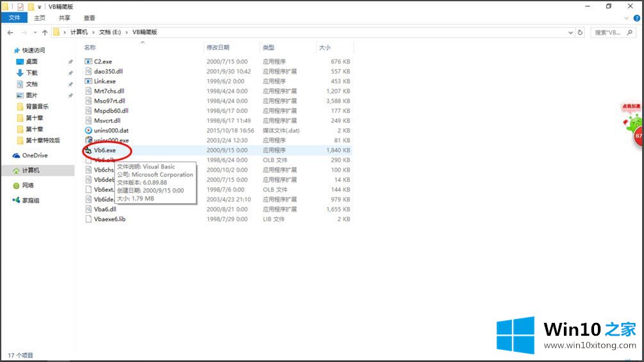
Task: Go up one folder level
Action: tap(44, 33)
